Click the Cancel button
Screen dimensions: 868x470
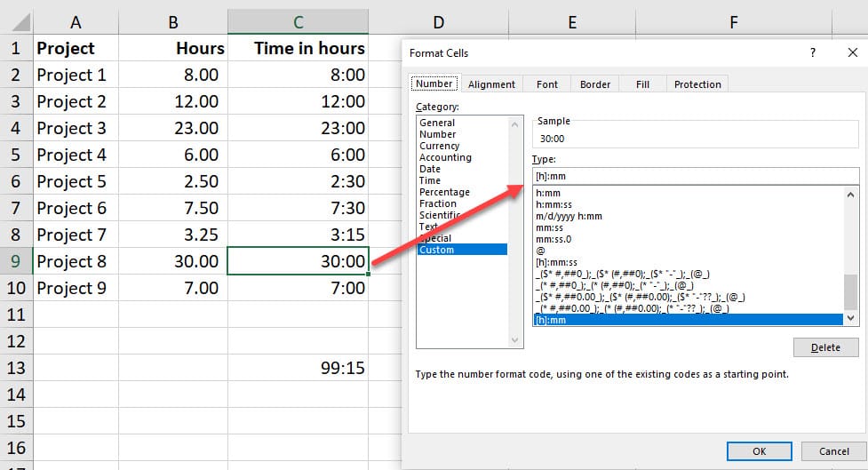833,451
